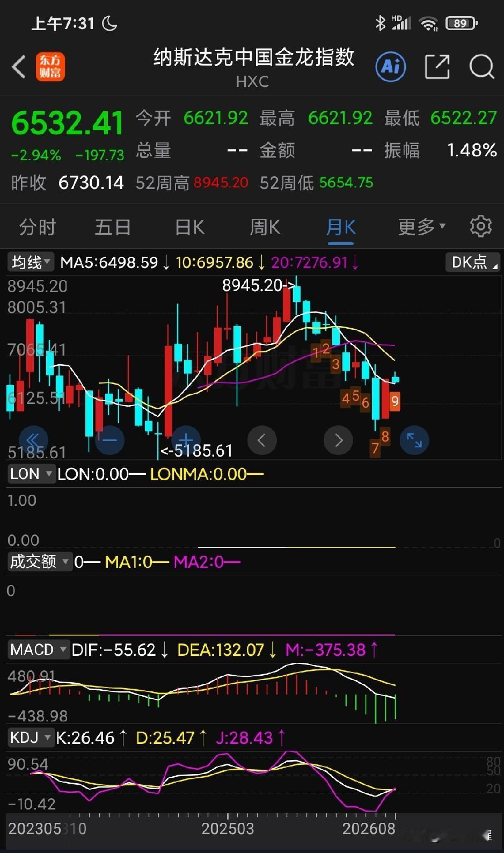504x853 pixels.
Task: Expand chart to fullscreen icon
Action: [414, 440]
